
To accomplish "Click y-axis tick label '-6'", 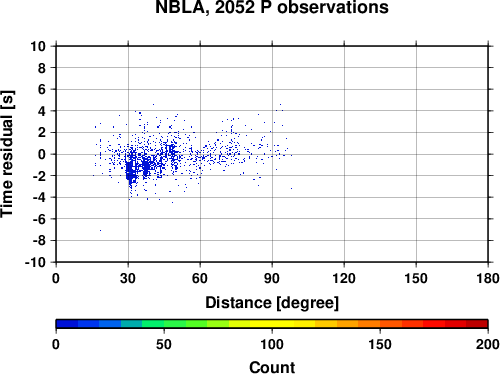I will [x=39, y=219].
